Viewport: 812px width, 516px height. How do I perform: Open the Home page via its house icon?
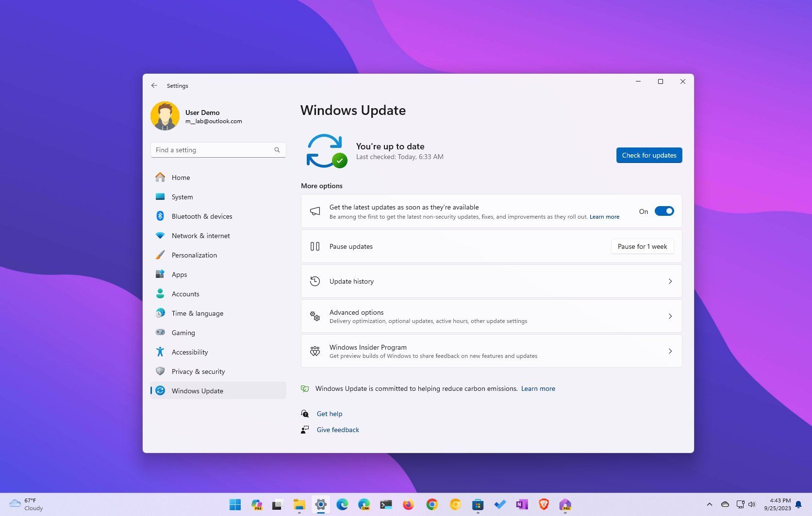click(160, 177)
